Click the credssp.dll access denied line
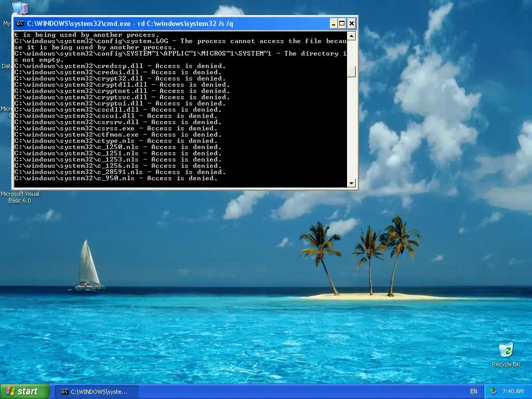 [120, 66]
